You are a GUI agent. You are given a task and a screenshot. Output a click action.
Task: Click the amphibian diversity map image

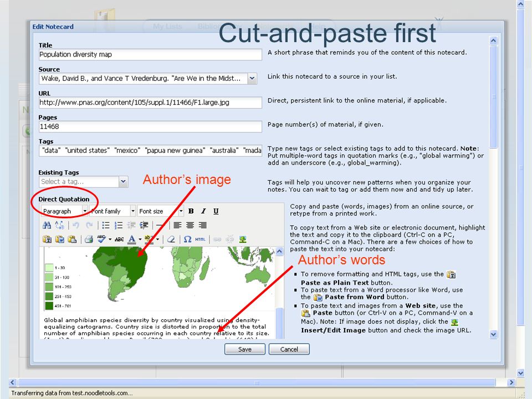tap(159, 279)
